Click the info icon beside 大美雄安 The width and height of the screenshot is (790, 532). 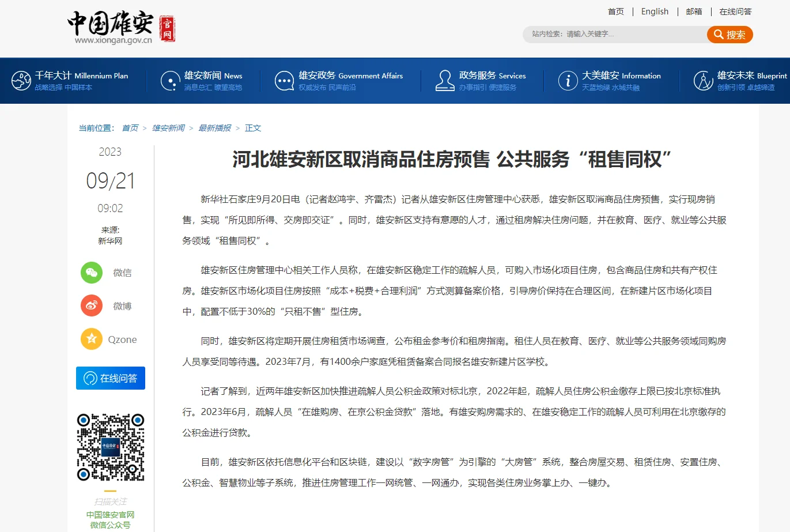(568, 81)
